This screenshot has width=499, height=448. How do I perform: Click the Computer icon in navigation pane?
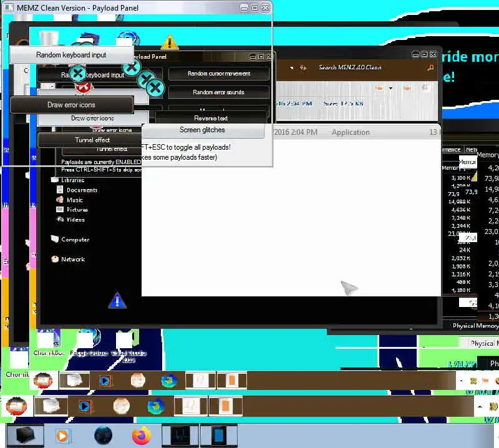click(55, 239)
